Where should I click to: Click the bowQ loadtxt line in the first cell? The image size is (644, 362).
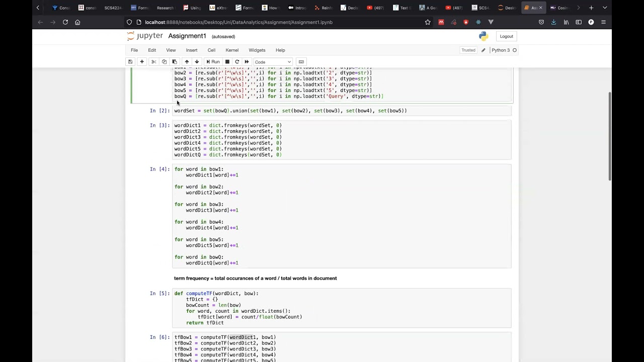279,97
